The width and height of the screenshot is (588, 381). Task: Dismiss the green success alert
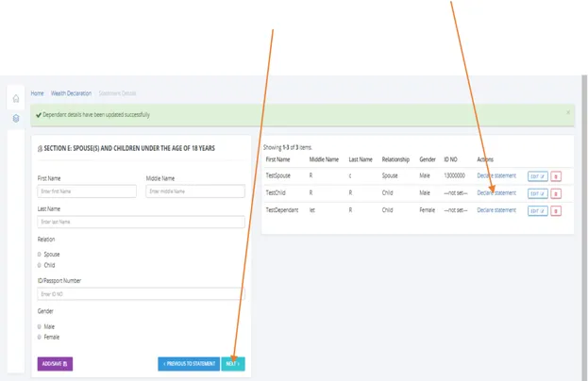(x=567, y=112)
